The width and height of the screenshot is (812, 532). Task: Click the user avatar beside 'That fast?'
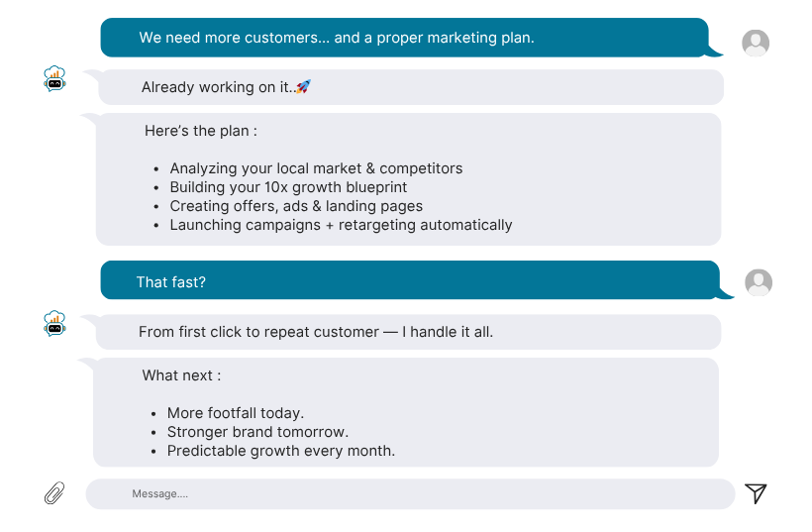[759, 282]
